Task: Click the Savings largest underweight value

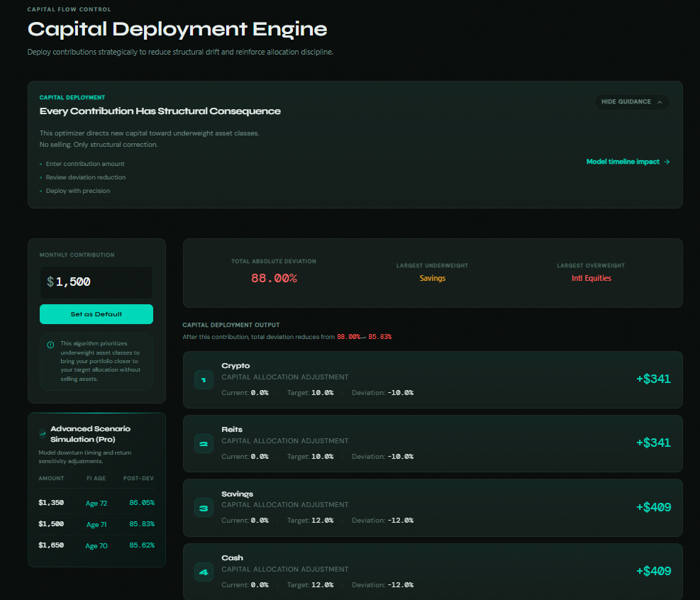Action: 432,278
